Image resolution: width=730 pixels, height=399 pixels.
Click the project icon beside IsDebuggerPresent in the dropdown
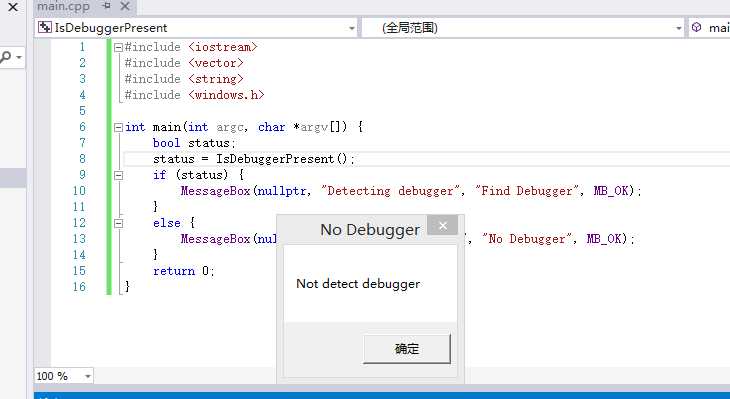[45, 27]
